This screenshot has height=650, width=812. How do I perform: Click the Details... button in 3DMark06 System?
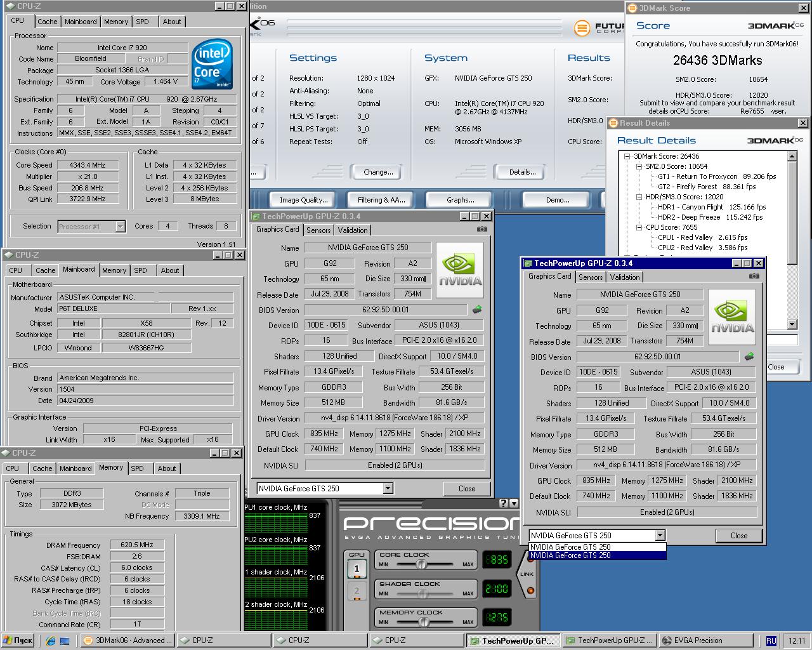[522, 172]
